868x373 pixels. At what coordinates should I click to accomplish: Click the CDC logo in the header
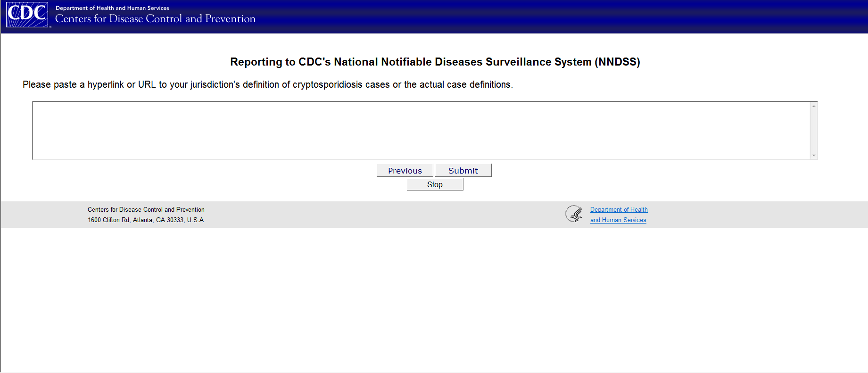tap(27, 15)
